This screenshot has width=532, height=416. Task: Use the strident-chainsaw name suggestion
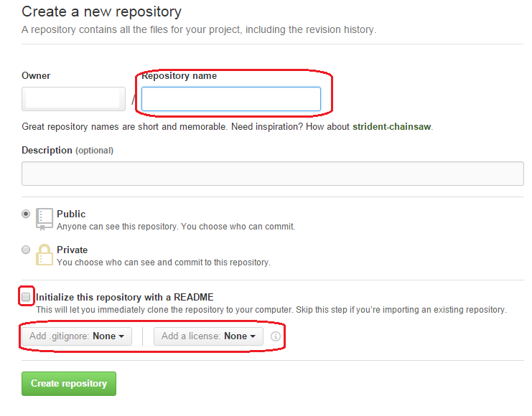click(x=391, y=127)
